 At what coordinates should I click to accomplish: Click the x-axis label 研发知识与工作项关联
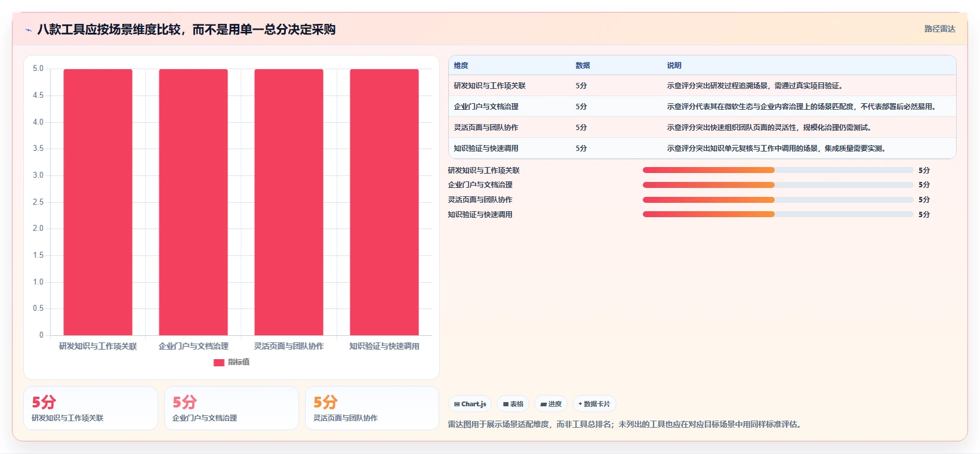pyautogui.click(x=98, y=346)
